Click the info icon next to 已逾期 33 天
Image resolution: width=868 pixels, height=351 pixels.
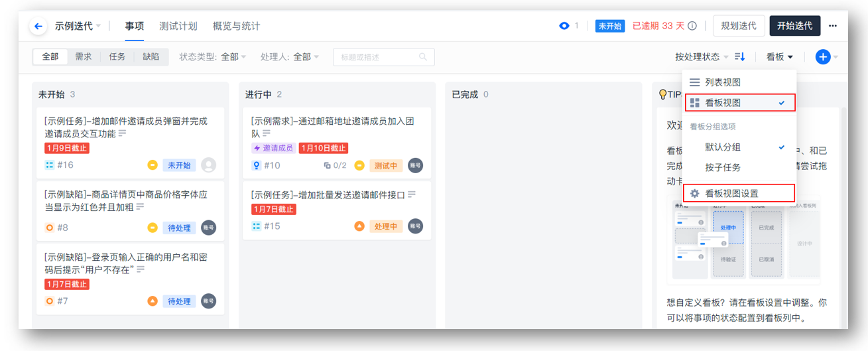(x=692, y=27)
